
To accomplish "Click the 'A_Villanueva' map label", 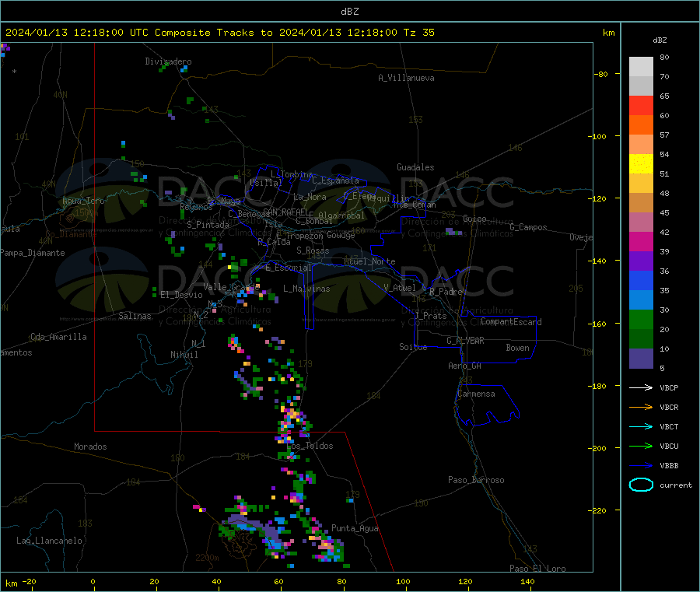I will pyautogui.click(x=406, y=78).
